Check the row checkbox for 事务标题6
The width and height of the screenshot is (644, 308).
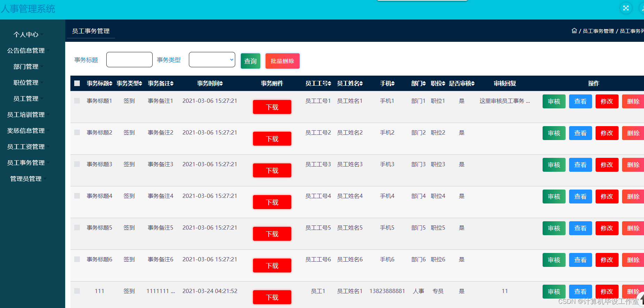click(77, 259)
